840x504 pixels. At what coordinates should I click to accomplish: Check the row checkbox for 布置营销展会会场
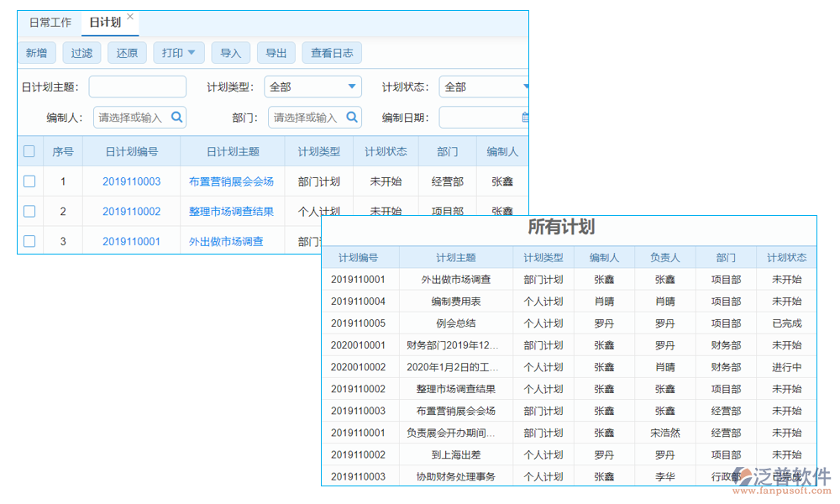tap(29, 181)
